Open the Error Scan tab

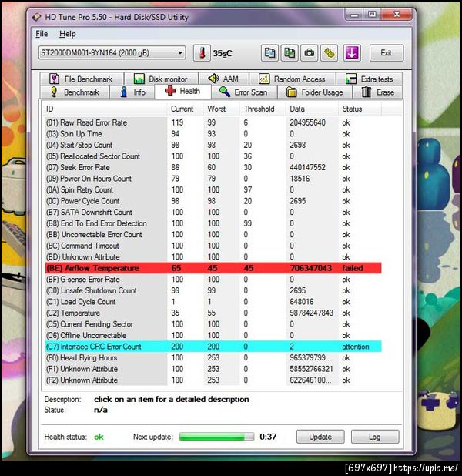pos(244,92)
